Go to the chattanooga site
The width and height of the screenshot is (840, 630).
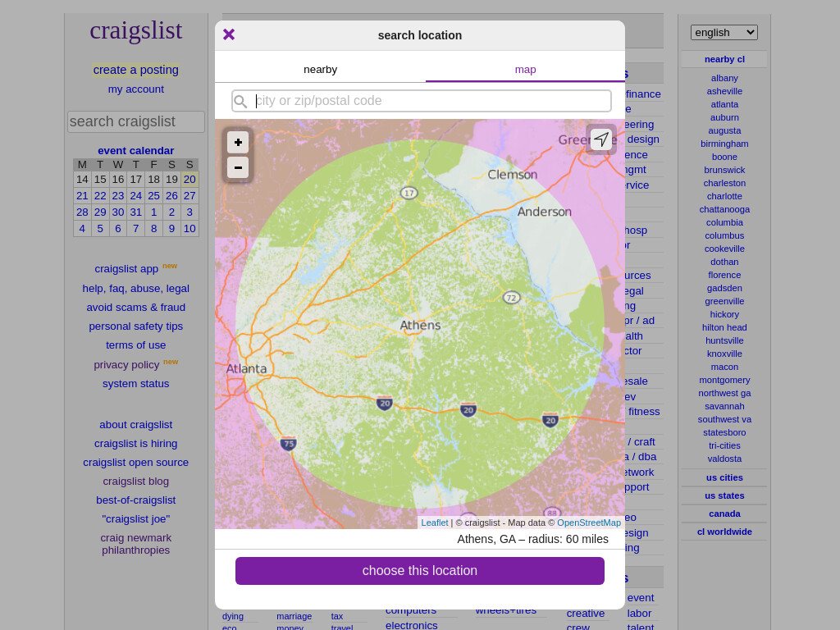724,209
